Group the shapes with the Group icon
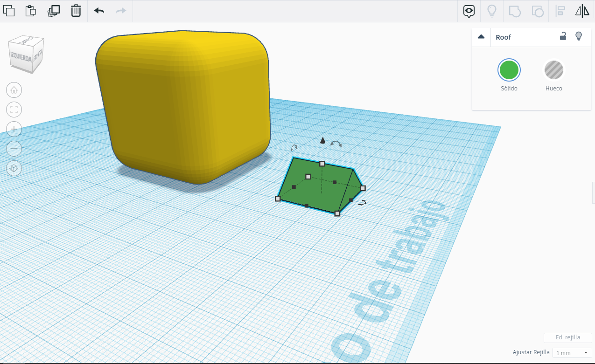The width and height of the screenshot is (595, 364). 514,11
